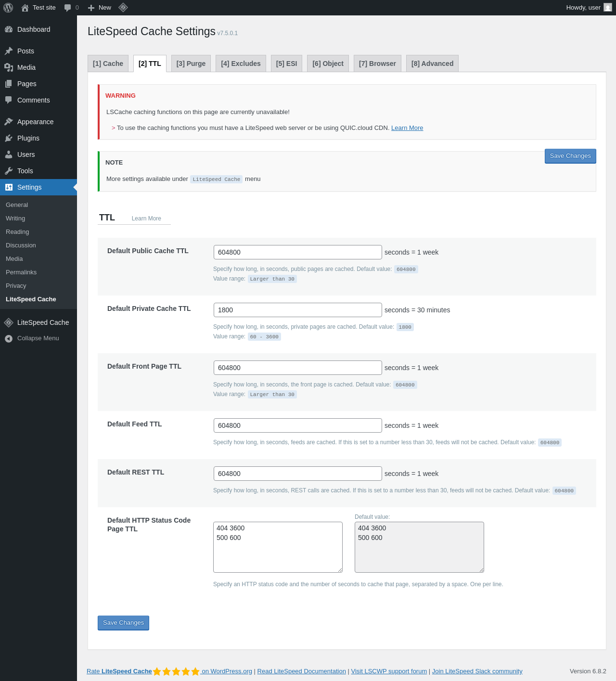This screenshot has width=616, height=681.
Task: Click the Comments speech bubble sidebar icon
Action: 9,100
